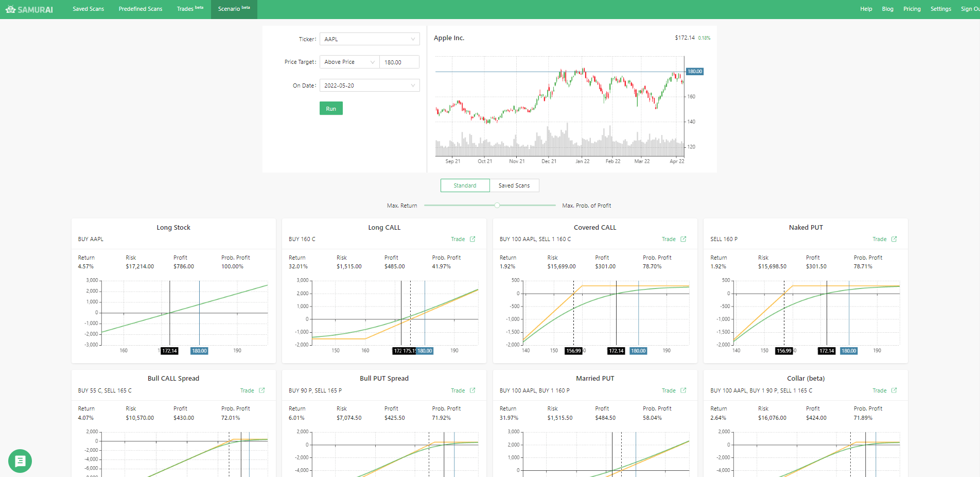Edit the price target 180.00 field
Viewport: 980px width, 477px height.
[x=399, y=62]
